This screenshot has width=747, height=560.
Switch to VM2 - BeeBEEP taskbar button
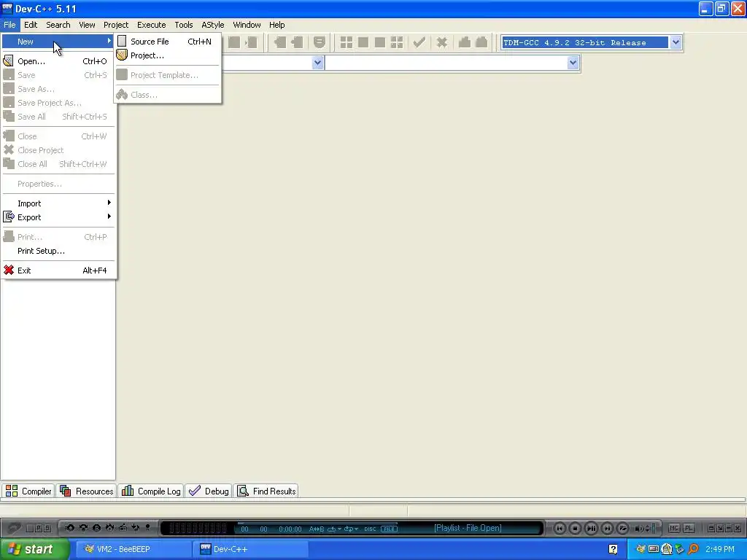133,549
